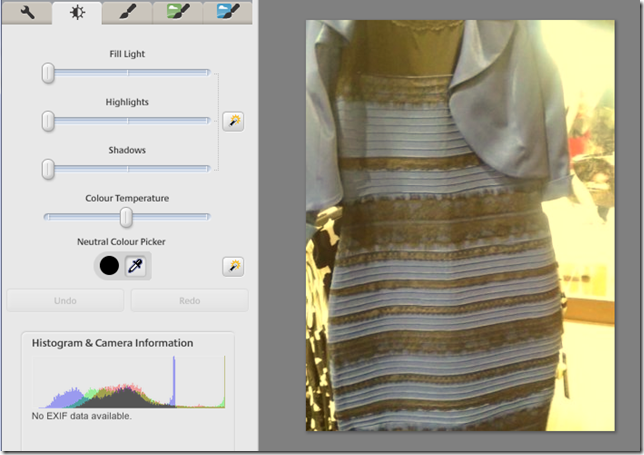Click the Shadows slider handle

pos(48,168)
